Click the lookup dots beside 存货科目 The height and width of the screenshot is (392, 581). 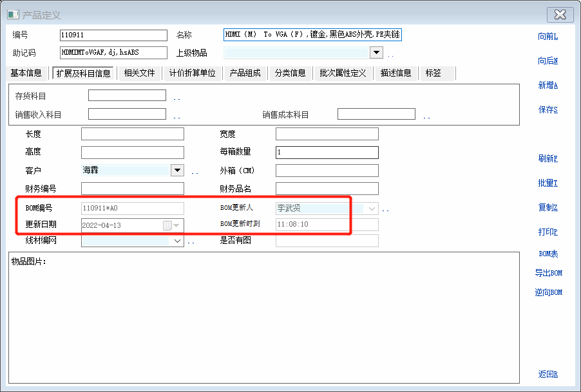pyautogui.click(x=176, y=98)
